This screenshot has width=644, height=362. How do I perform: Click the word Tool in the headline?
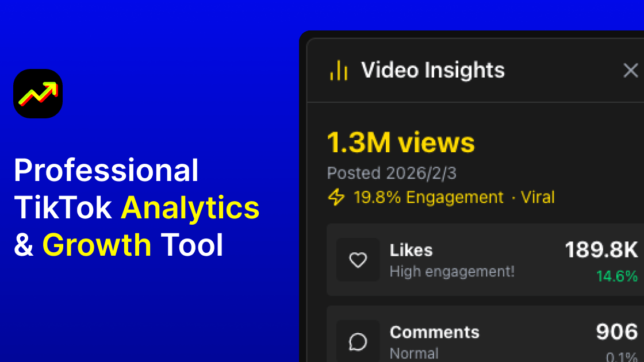(x=192, y=245)
